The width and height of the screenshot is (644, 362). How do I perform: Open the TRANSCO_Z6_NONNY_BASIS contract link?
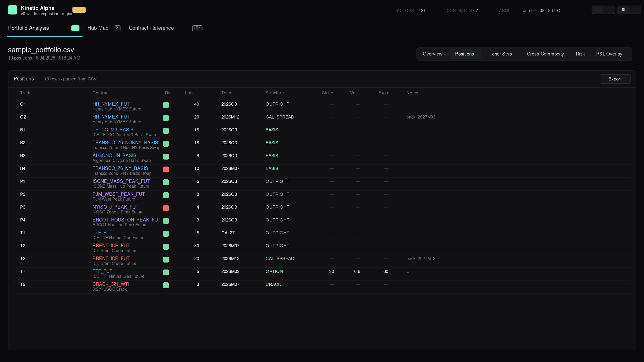(x=125, y=143)
